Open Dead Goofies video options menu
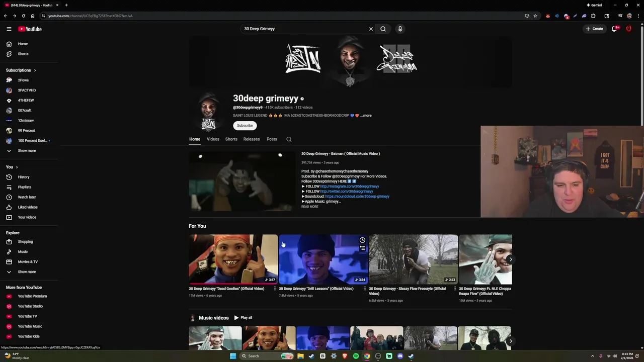Screen dimensions: 644x362 (x=275, y=289)
